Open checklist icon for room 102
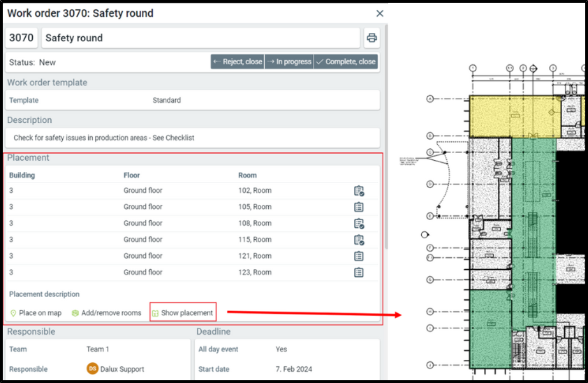 359,191
